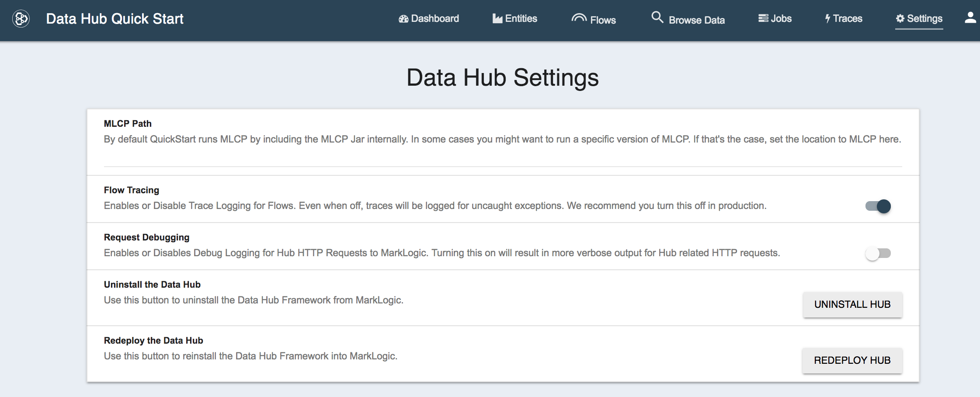The width and height of the screenshot is (980, 397).
Task: Click the Redeploy the Data Hub label
Action: click(x=153, y=341)
